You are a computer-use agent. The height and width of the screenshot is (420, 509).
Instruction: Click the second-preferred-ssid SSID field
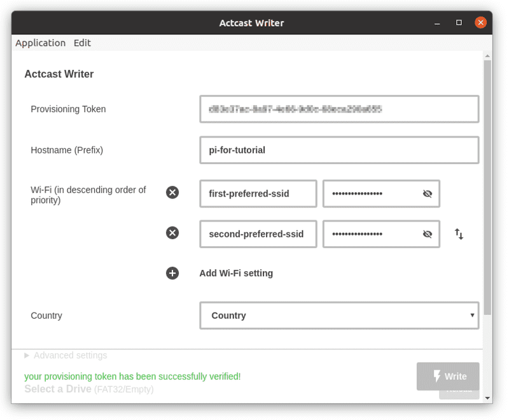pos(258,234)
